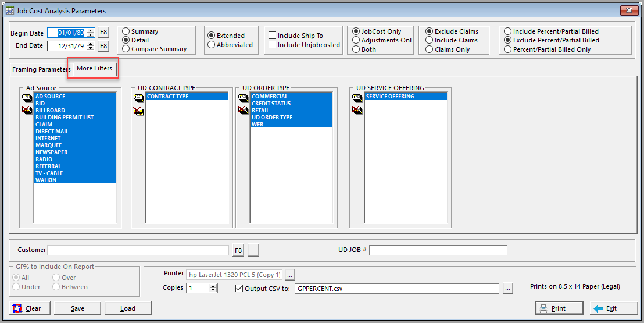Click deselect-all icon for UD CONTRACT TYPE
The image size is (644, 323).
[138, 111]
